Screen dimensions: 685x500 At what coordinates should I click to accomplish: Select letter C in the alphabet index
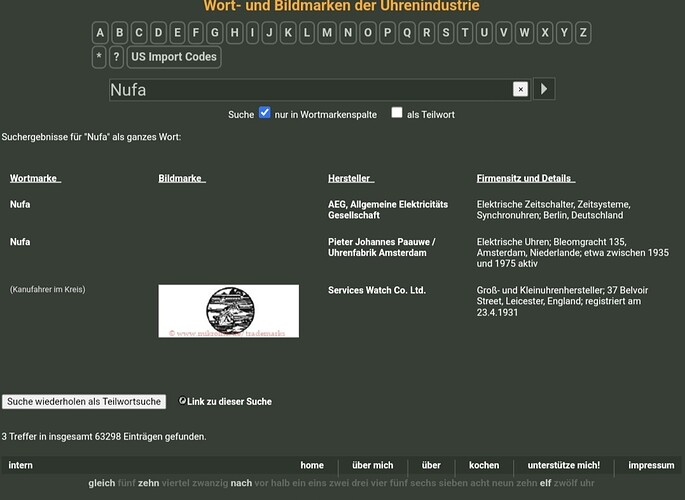139,33
